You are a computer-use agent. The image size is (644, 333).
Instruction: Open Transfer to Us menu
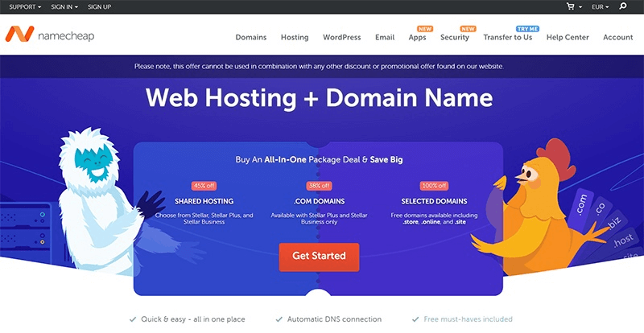click(508, 37)
